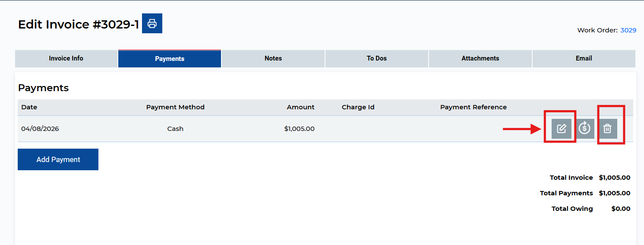The image size is (644, 245).
Task: Click the print invoice icon
Action: [x=152, y=23]
